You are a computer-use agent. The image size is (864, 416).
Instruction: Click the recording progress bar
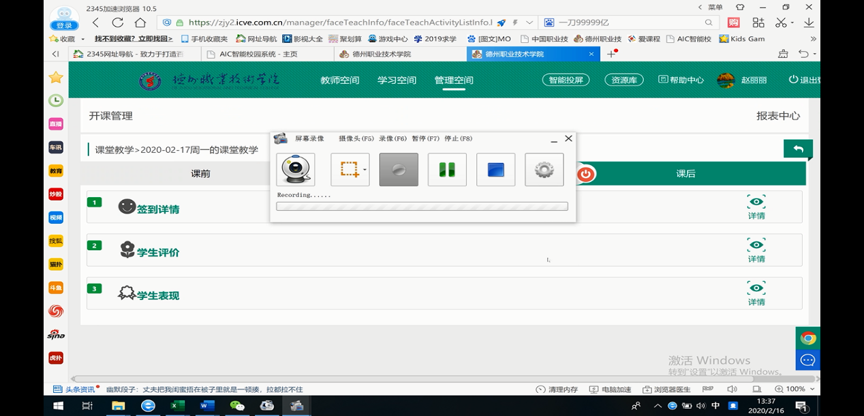[x=422, y=207]
